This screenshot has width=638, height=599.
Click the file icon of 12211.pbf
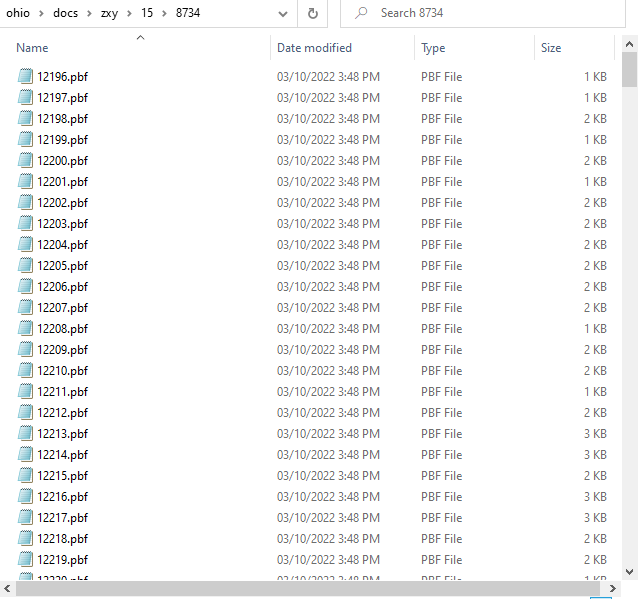pyautogui.click(x=25, y=391)
